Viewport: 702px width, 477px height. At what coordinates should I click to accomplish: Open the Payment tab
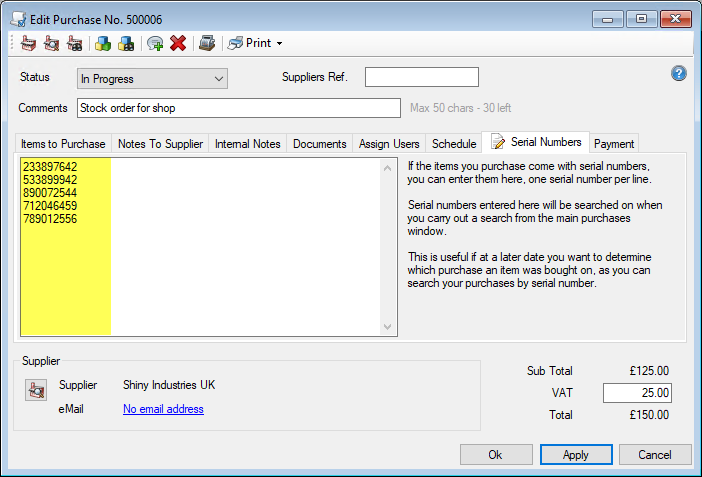click(x=614, y=144)
